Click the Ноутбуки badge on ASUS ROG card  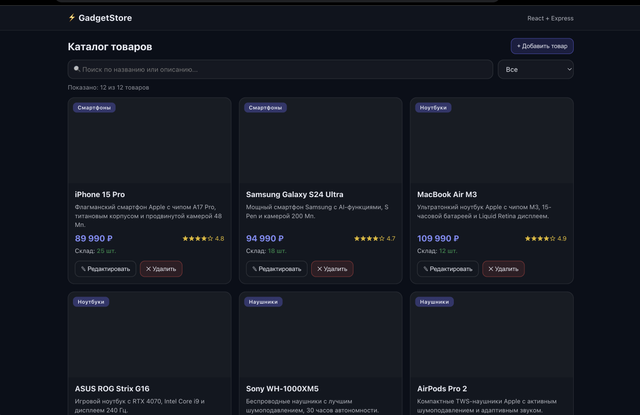point(91,302)
